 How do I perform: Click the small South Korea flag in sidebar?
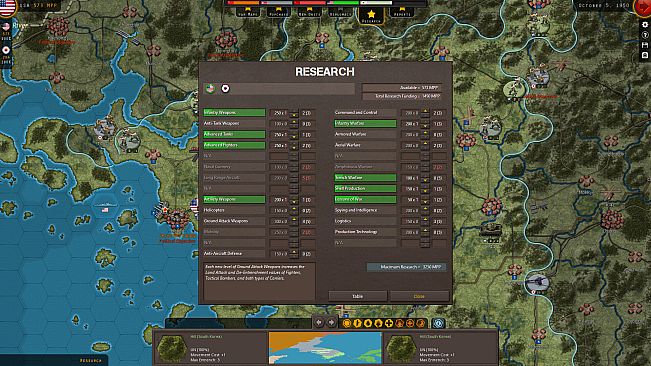(6, 50)
